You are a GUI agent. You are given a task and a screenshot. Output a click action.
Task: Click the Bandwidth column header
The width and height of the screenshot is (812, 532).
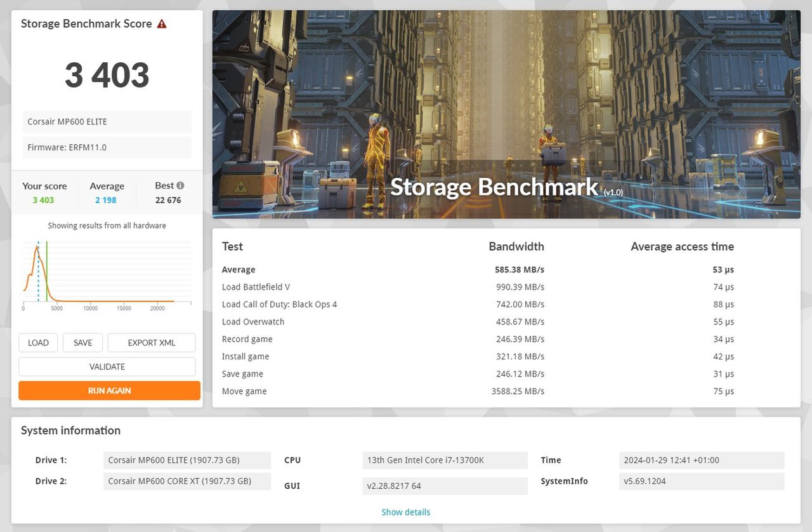click(x=516, y=246)
